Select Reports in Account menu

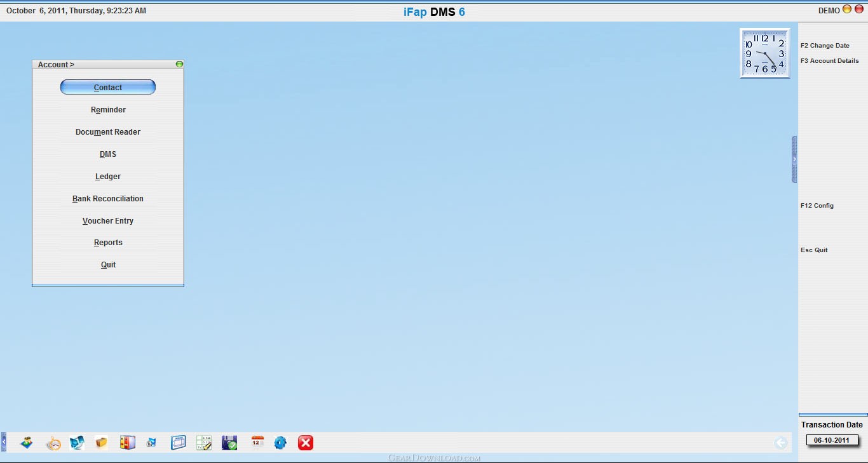108,243
